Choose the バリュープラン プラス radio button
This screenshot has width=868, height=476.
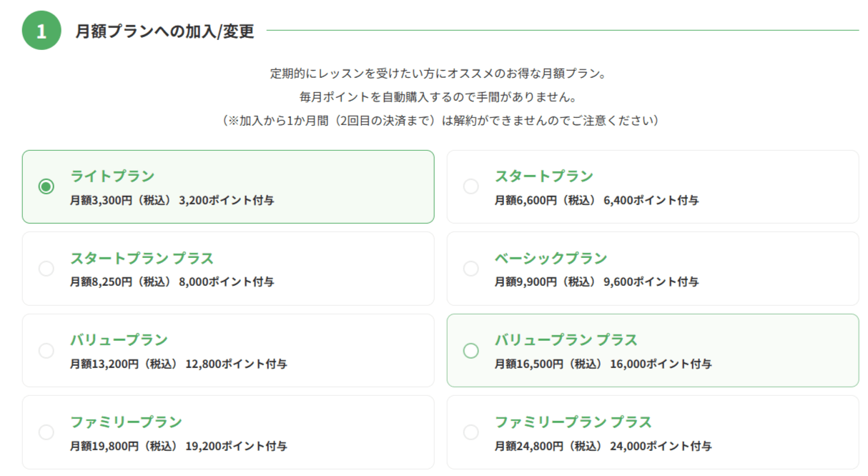[x=470, y=351]
